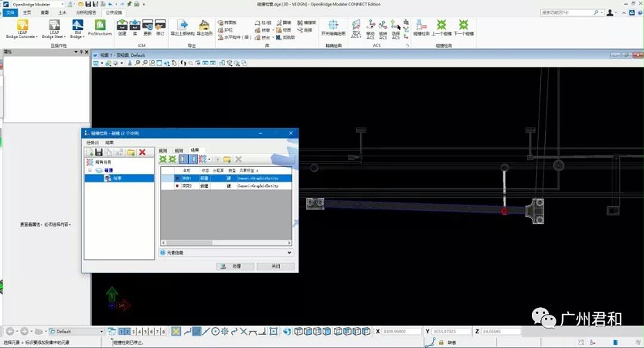The height and width of the screenshot is (348, 644).
Task: Open the File tab in ribbon
Action: click(x=10, y=12)
